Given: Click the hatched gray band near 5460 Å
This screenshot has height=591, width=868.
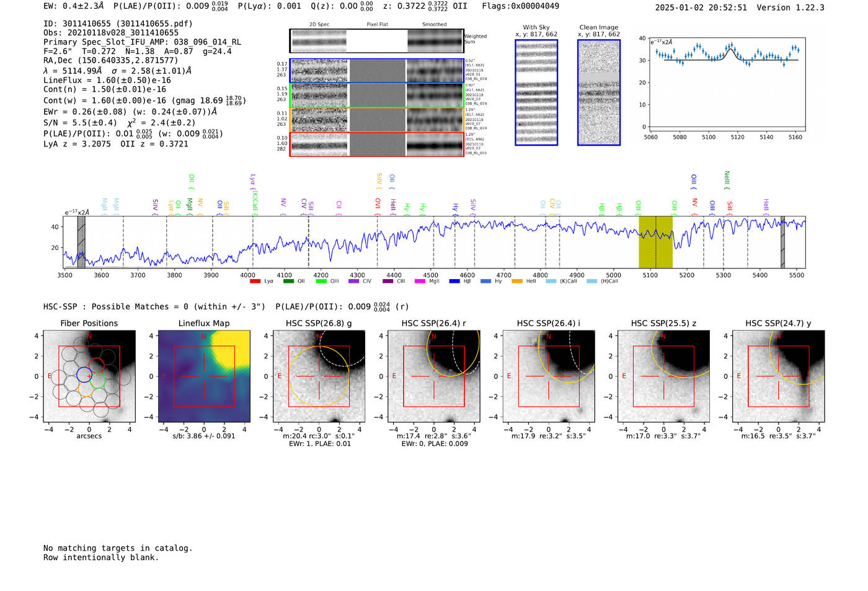Looking at the screenshot, I should point(783,242).
